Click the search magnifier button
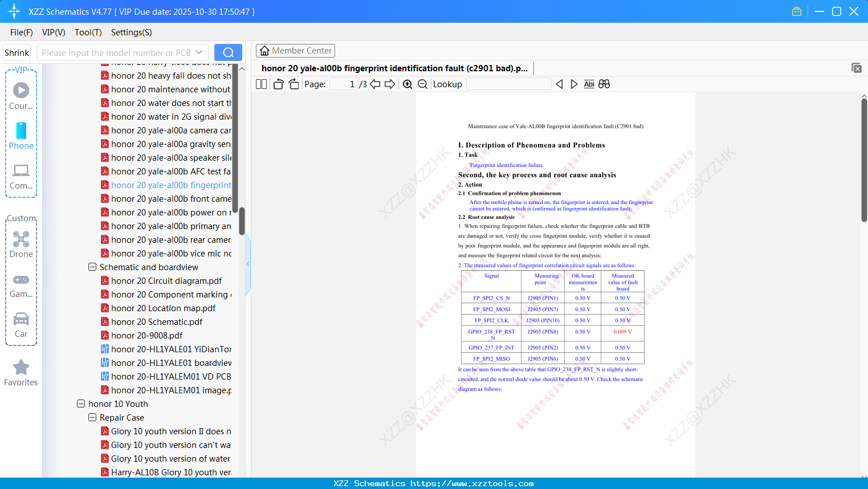This screenshot has height=489, width=868. point(228,52)
